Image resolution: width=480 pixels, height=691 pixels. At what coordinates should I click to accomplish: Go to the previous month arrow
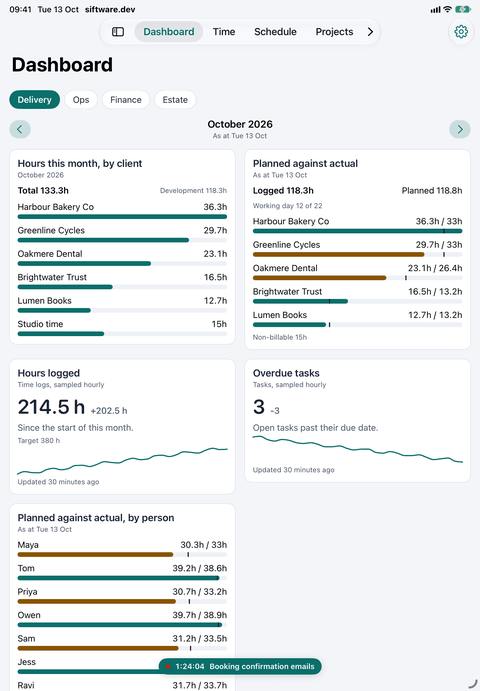[x=20, y=129]
